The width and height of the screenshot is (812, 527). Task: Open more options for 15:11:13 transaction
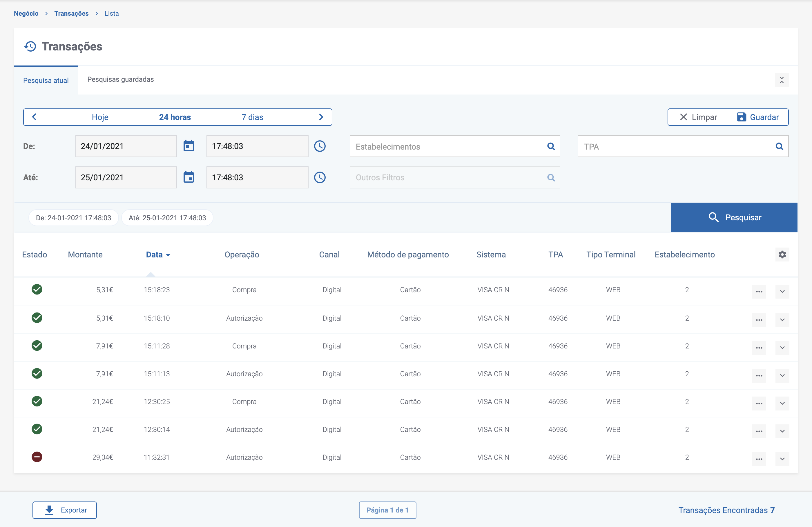coord(759,375)
